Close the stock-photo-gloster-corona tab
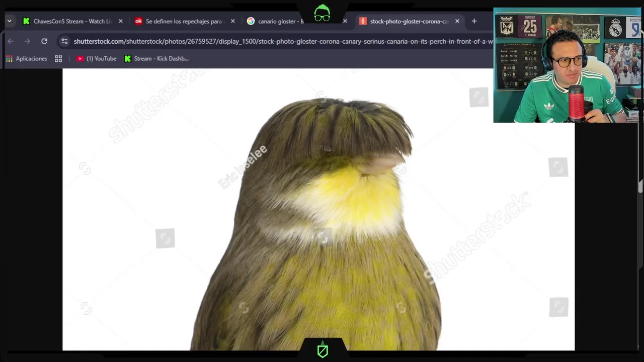 [457, 21]
